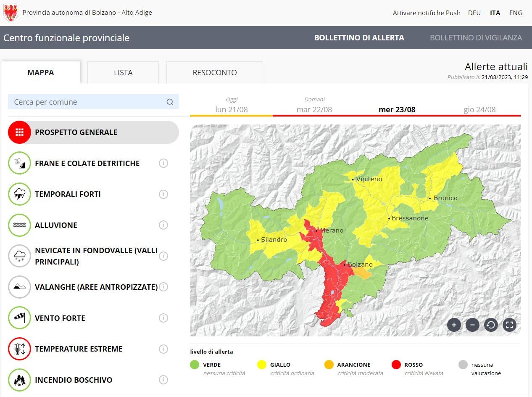Zoom in on the map with plus button
Image resolution: width=532 pixels, height=397 pixels.
[454, 325]
